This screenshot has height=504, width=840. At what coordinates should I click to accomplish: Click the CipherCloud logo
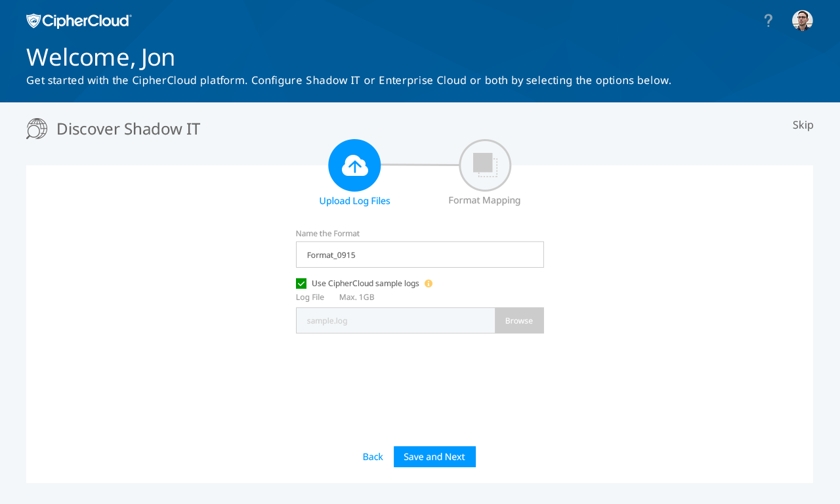79,21
